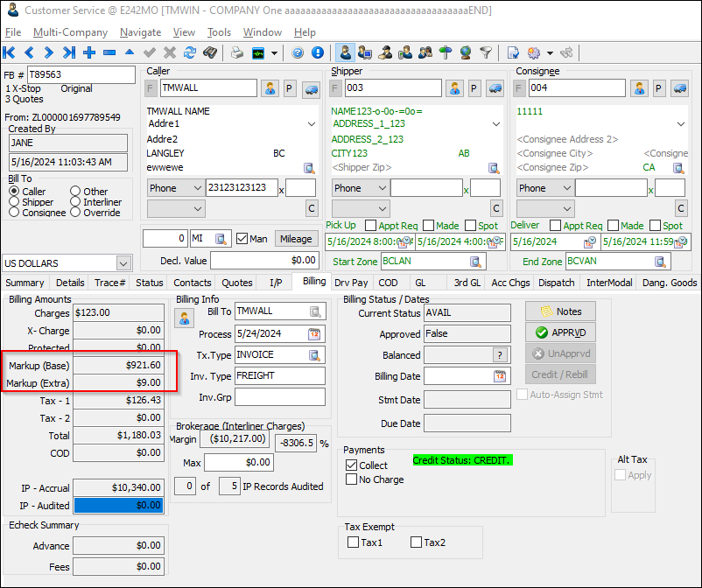The image size is (702, 588).
Task: Toggle the Collect payment checkbox
Action: pyautogui.click(x=352, y=465)
